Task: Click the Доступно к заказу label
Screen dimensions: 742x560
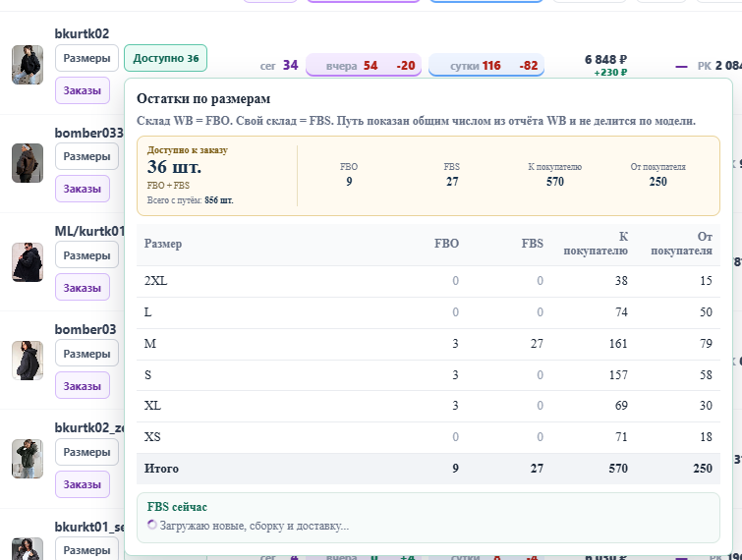Action: click(188, 150)
